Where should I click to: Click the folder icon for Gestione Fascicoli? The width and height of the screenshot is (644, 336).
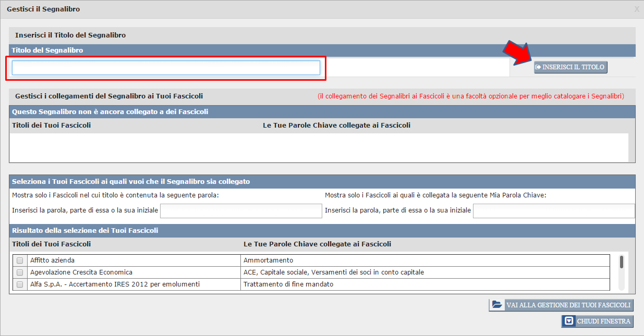click(497, 305)
